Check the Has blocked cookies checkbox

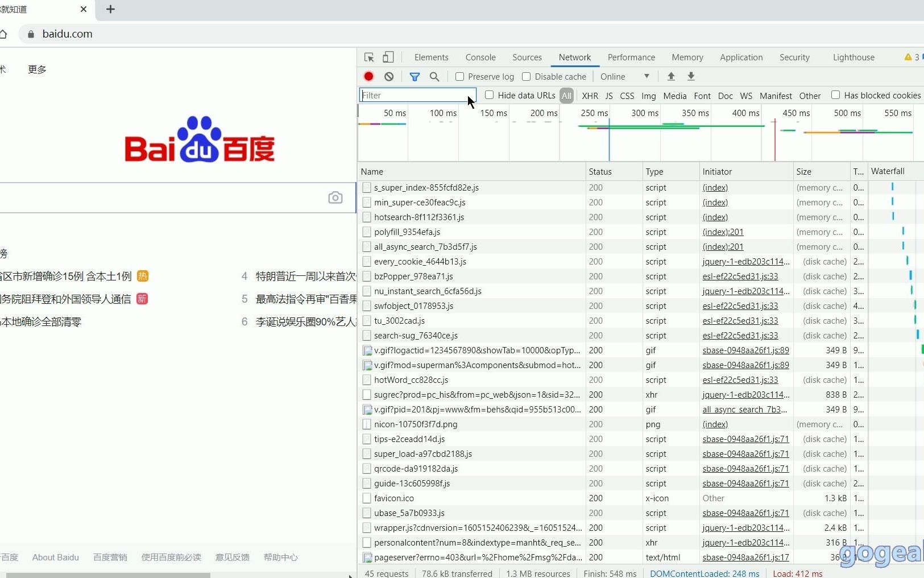point(836,95)
